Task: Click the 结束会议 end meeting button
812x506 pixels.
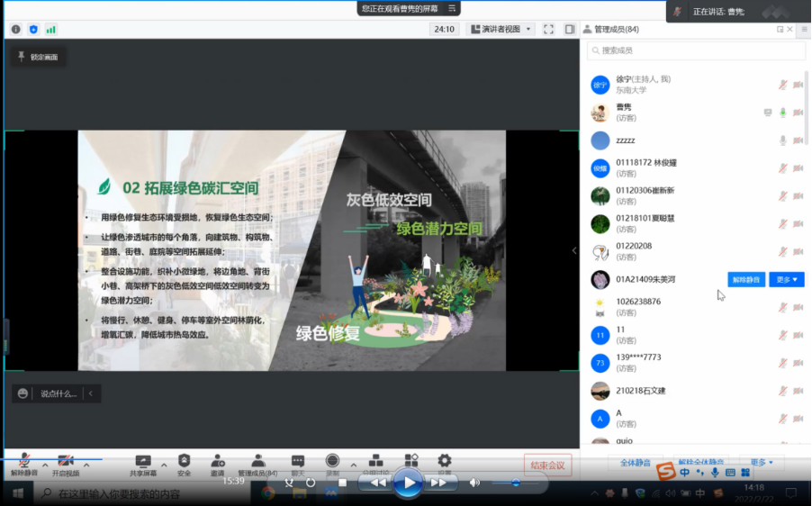Action: (547, 465)
